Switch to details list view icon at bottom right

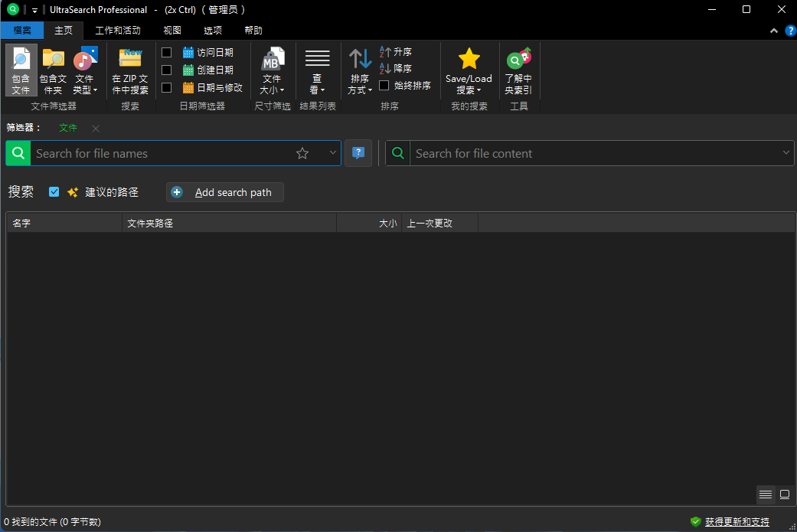[766, 494]
